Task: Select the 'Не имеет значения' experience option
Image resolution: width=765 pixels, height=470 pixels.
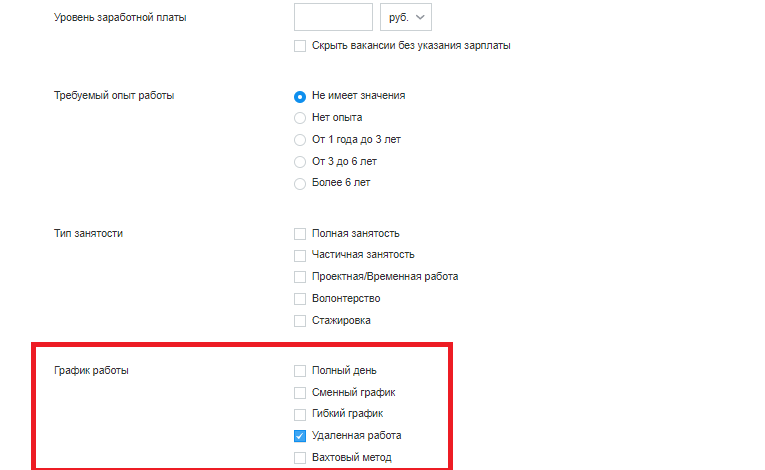Action: tap(300, 96)
